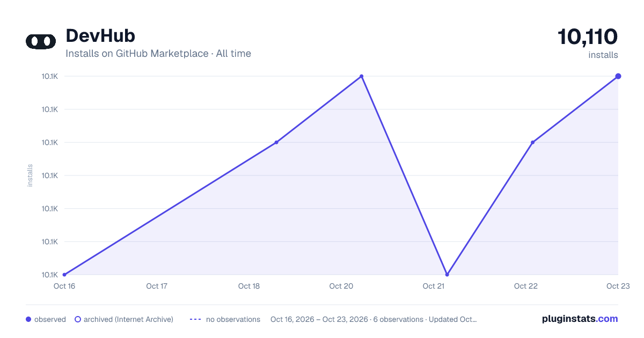Click the Oct 20 x-axis label
644x338 pixels.
[341, 286]
